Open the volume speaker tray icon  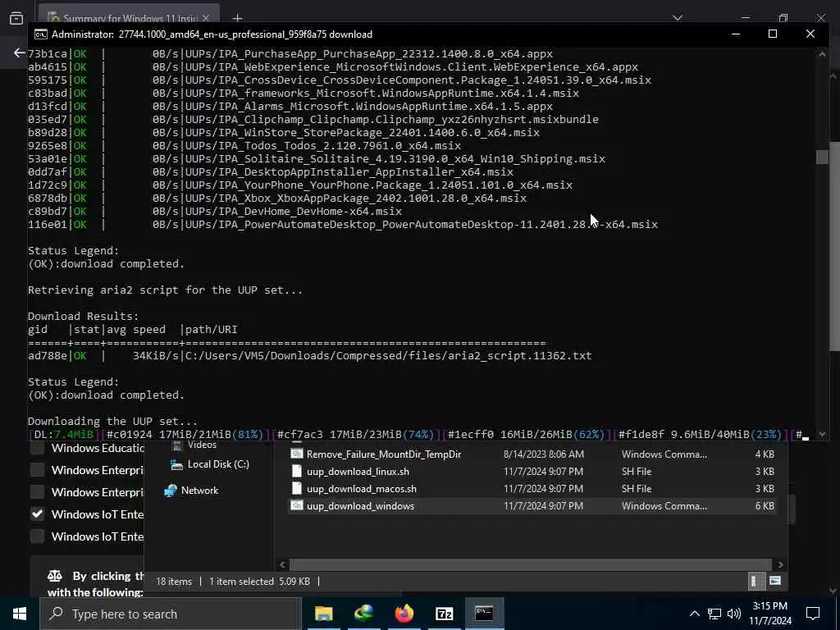click(x=734, y=614)
